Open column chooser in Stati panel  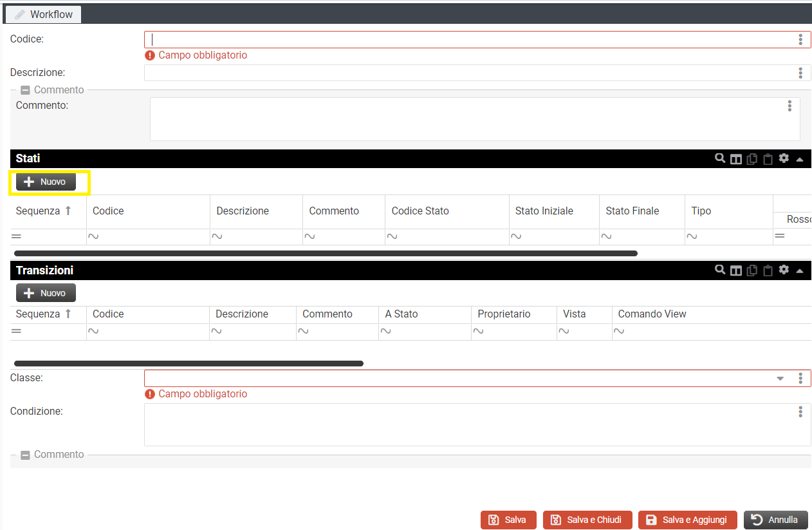tap(736, 159)
